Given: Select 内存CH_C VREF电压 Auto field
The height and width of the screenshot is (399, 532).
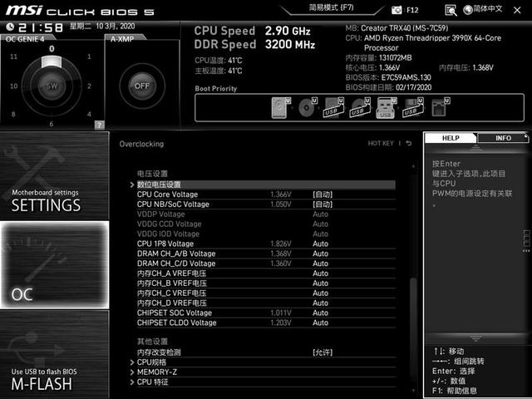Looking at the screenshot, I should tap(320, 293).
